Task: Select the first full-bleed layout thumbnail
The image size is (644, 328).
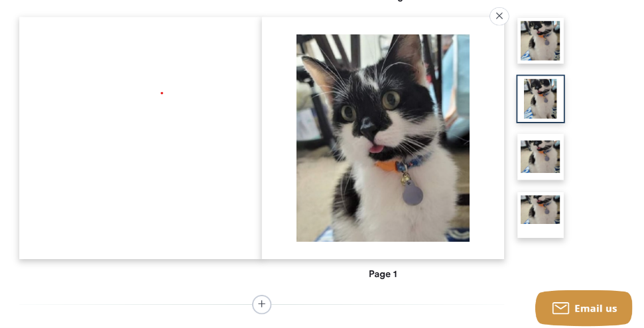Action: coord(541,40)
